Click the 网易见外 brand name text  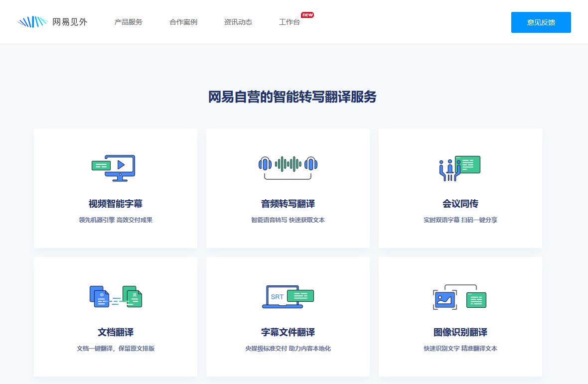coord(70,22)
